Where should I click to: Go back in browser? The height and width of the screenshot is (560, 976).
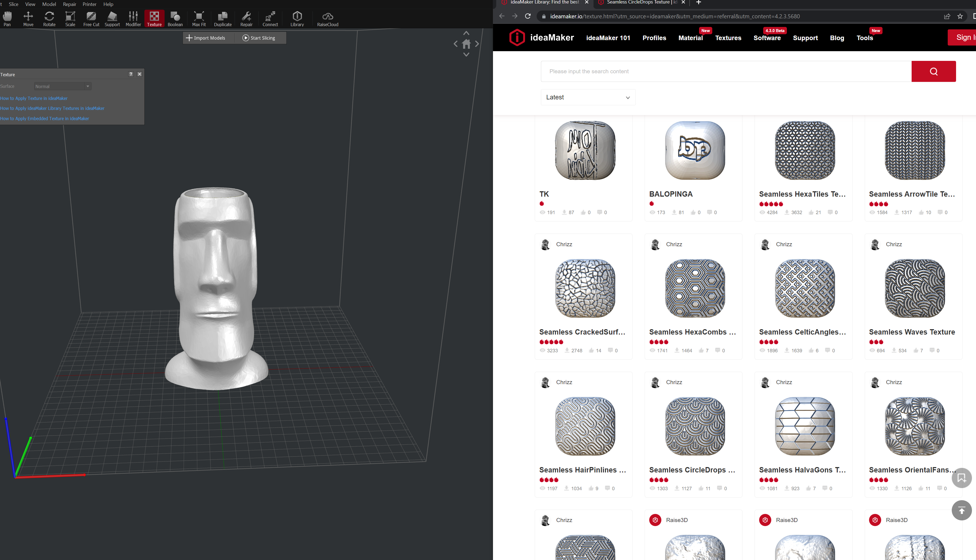[501, 16]
